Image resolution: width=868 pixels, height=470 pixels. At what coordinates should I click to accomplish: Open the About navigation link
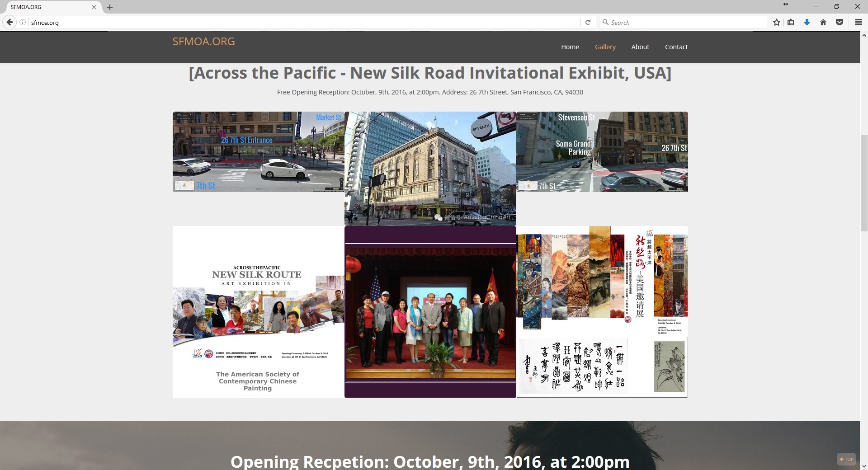click(640, 47)
